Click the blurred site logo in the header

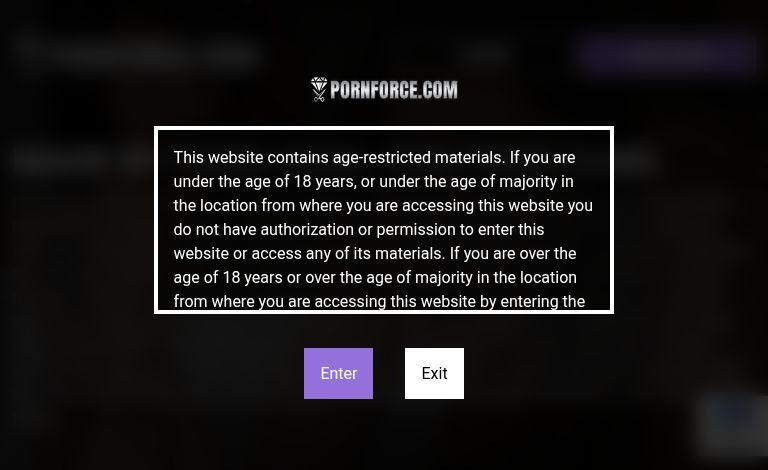[x=138, y=52]
